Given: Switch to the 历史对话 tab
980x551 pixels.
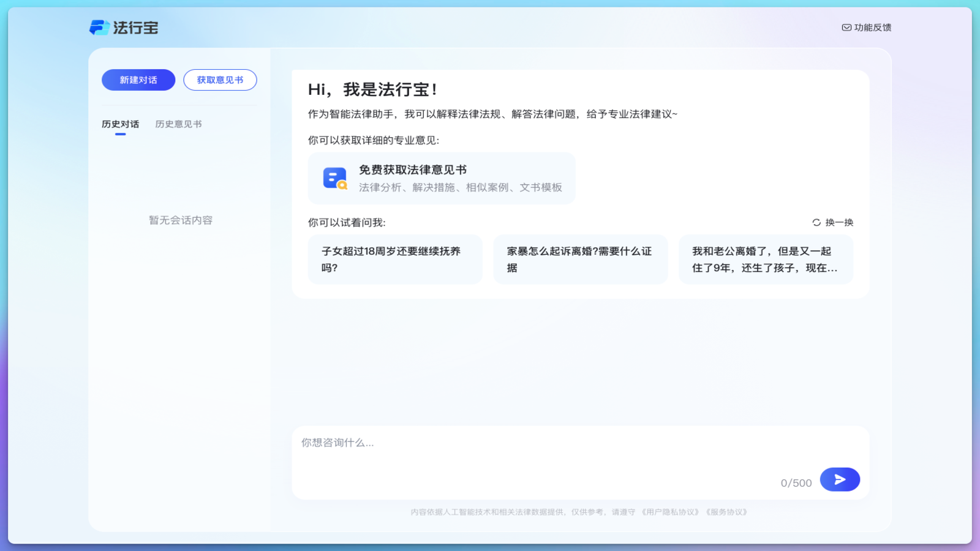Looking at the screenshot, I should pos(121,124).
